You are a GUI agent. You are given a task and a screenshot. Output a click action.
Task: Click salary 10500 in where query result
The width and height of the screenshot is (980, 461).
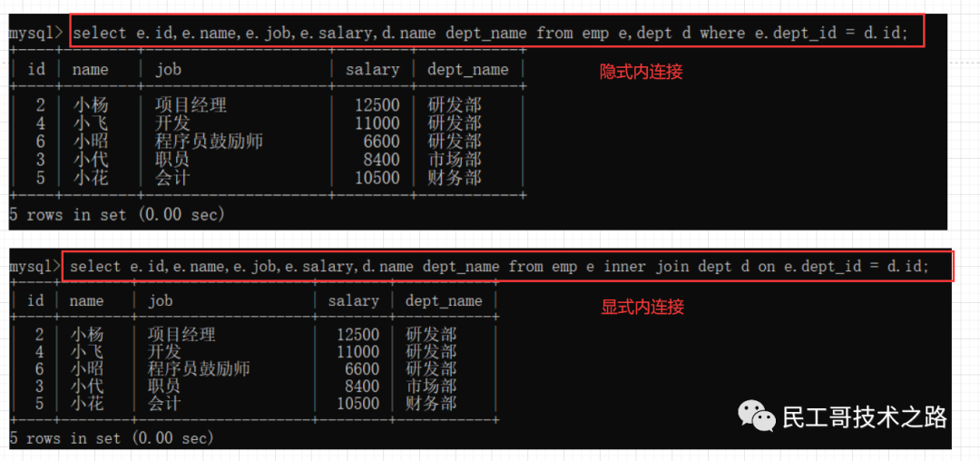coord(377,178)
